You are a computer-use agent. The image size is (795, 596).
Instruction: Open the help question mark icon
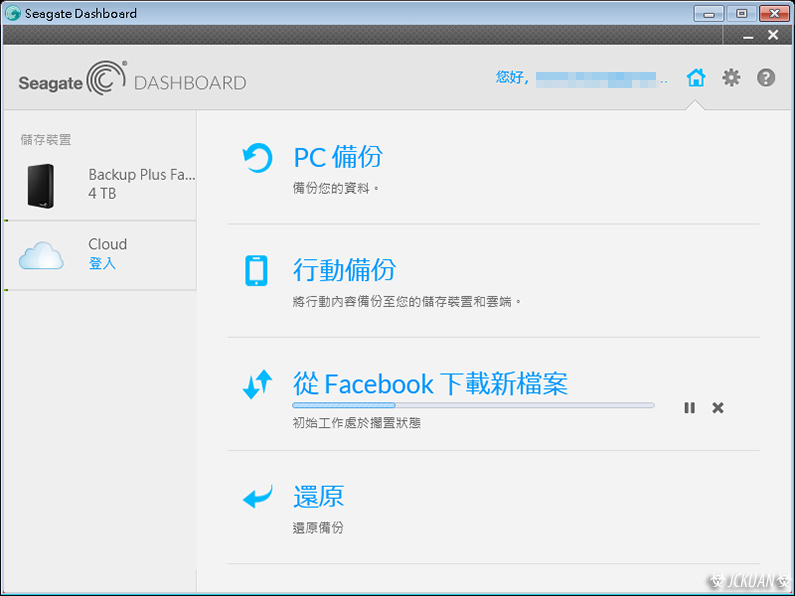coord(766,78)
